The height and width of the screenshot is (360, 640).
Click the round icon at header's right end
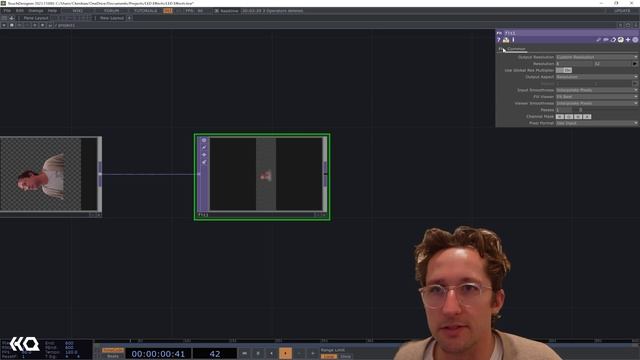(635, 40)
